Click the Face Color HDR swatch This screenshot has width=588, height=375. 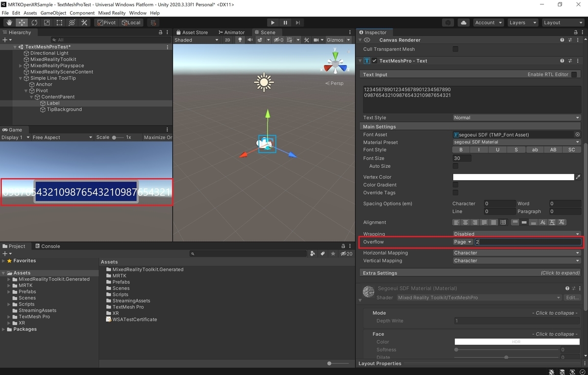(x=516, y=342)
